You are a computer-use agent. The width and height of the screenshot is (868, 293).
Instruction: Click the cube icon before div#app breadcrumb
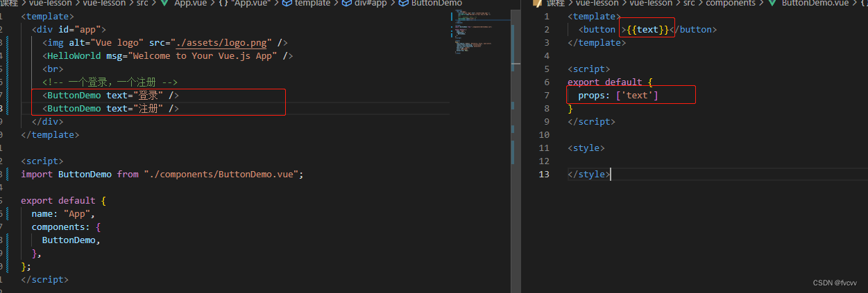[347, 3]
